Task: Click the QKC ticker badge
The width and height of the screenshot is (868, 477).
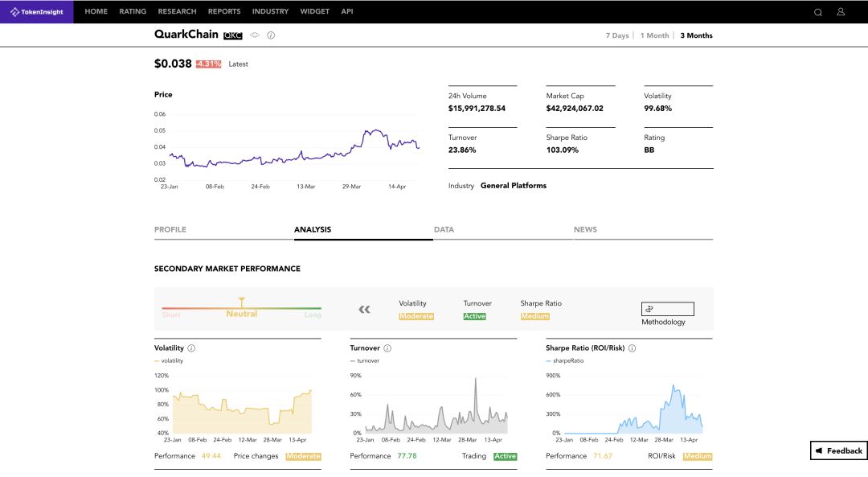Action: 232,35
